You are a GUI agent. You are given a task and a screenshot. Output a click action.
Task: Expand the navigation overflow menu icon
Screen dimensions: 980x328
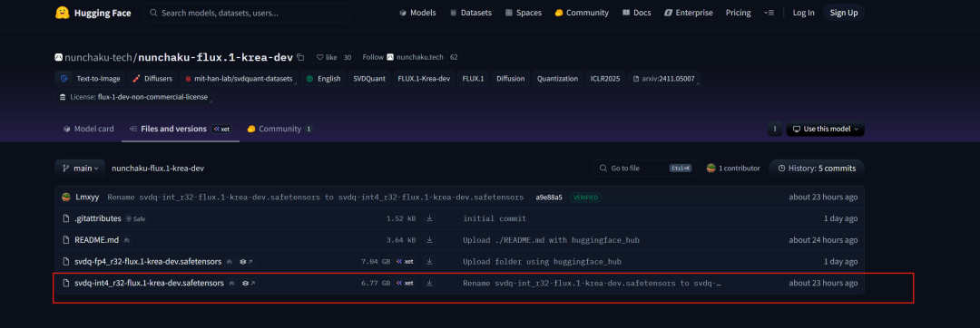(769, 13)
